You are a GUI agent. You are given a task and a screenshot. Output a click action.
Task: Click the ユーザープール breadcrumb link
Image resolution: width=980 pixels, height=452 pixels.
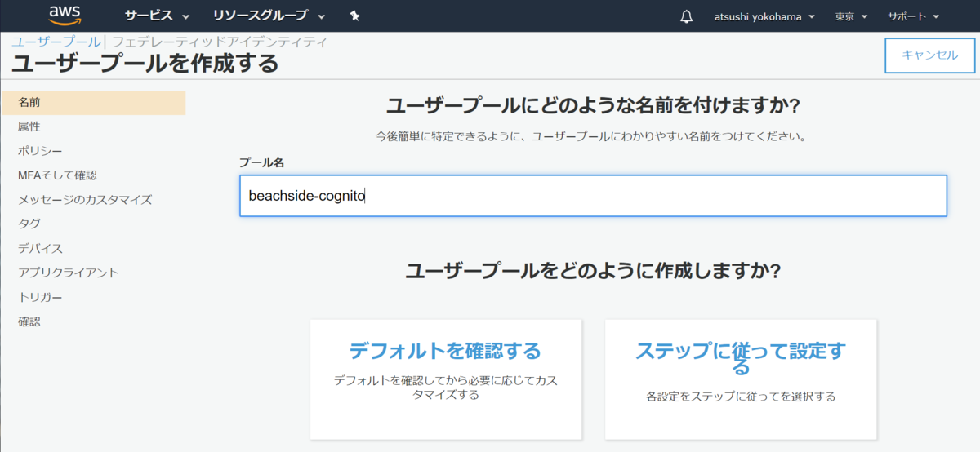56,41
